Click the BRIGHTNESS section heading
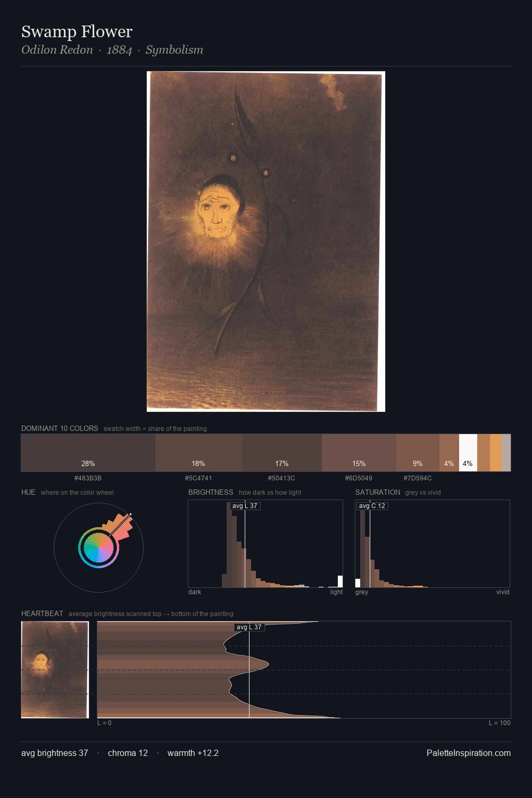532x798 pixels. pos(211,492)
